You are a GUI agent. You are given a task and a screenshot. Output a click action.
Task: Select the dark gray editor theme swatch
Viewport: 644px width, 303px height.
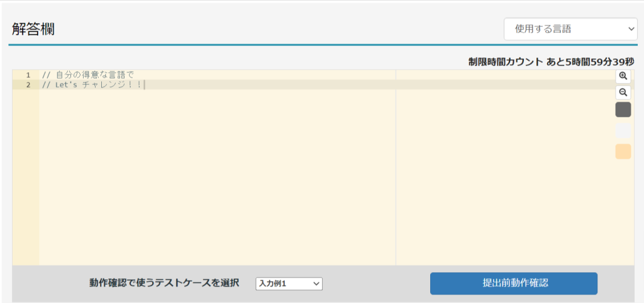(x=623, y=110)
